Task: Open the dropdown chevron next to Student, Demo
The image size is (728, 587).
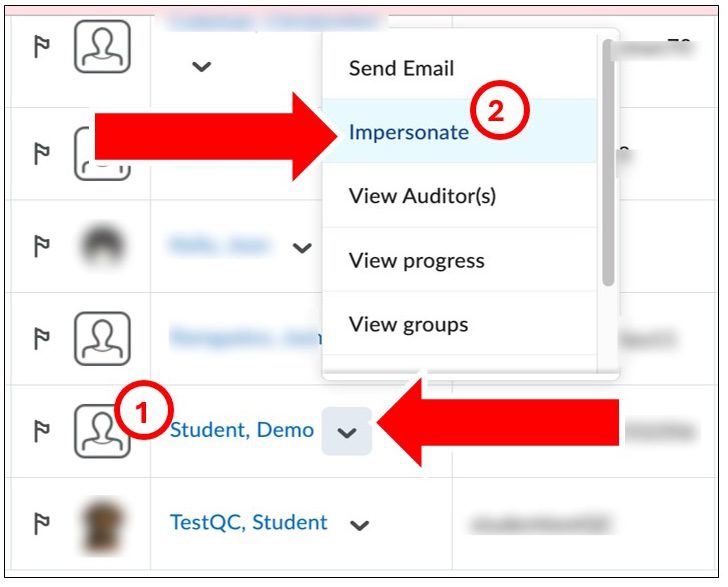Action: pyautogui.click(x=346, y=431)
